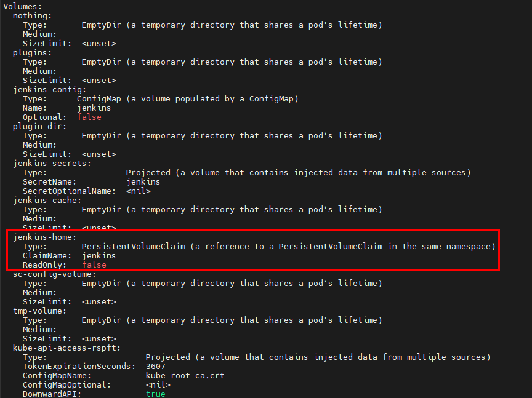This screenshot has height=398, width=532.
Task: Select the "PersistentVolumeClaim" type description line
Action: coord(288,247)
